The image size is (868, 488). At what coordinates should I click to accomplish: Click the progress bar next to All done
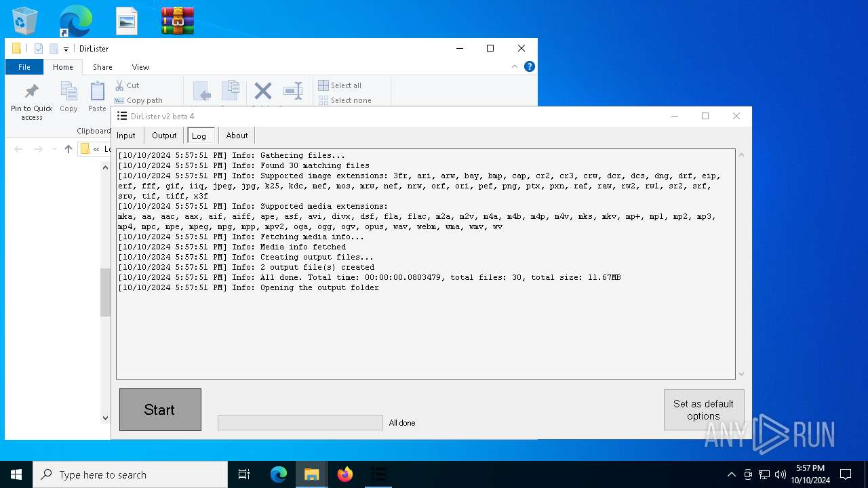click(300, 422)
